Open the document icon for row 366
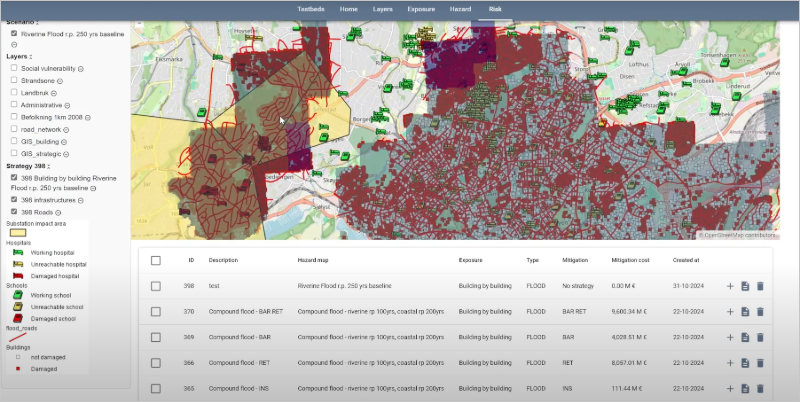This screenshot has width=800, height=402. pos(745,363)
